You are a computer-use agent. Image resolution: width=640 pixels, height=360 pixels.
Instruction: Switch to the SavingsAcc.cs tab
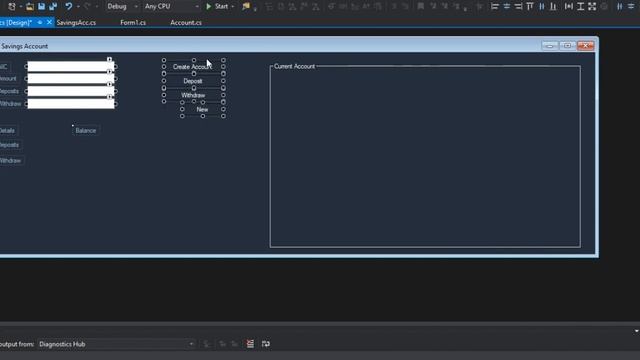click(x=76, y=22)
